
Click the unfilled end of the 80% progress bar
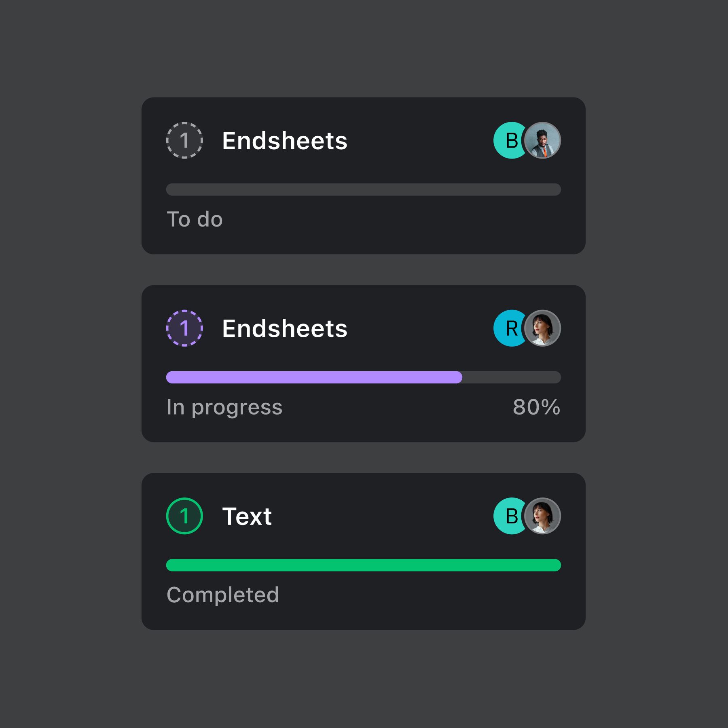coord(512,377)
